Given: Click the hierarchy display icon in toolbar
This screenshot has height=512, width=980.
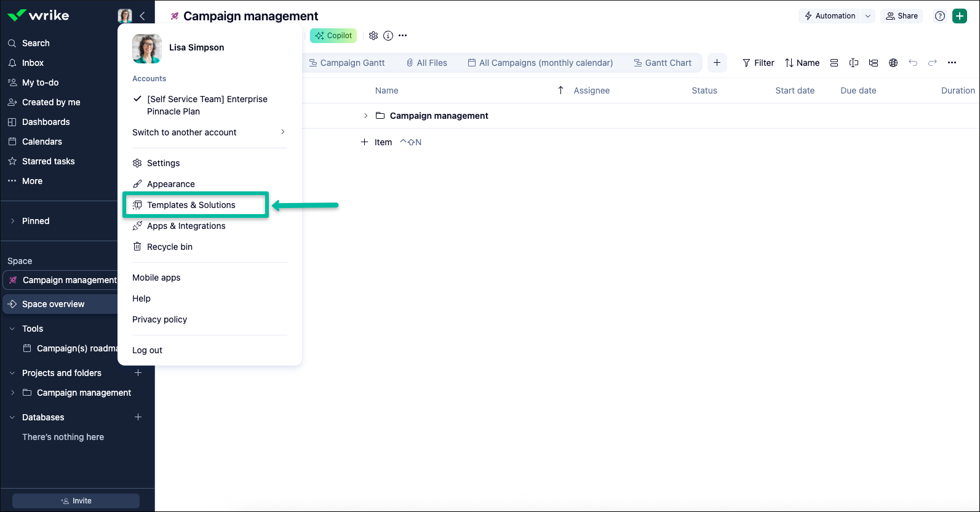Looking at the screenshot, I should coord(874,63).
